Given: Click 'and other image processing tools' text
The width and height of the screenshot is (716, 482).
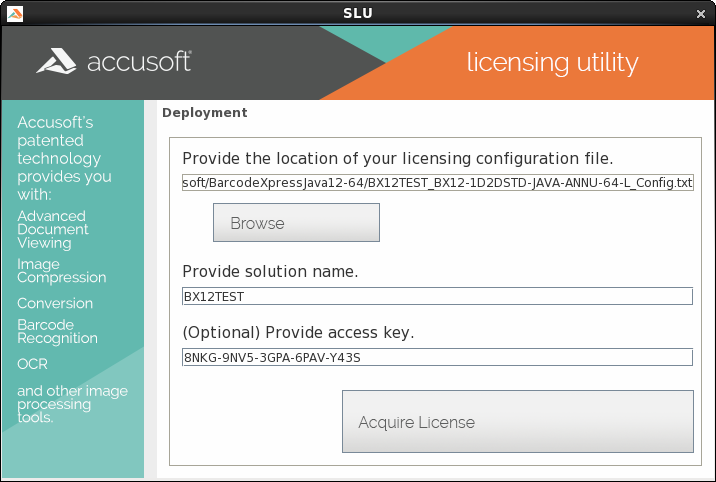Looking at the screenshot, I should (x=72, y=403).
